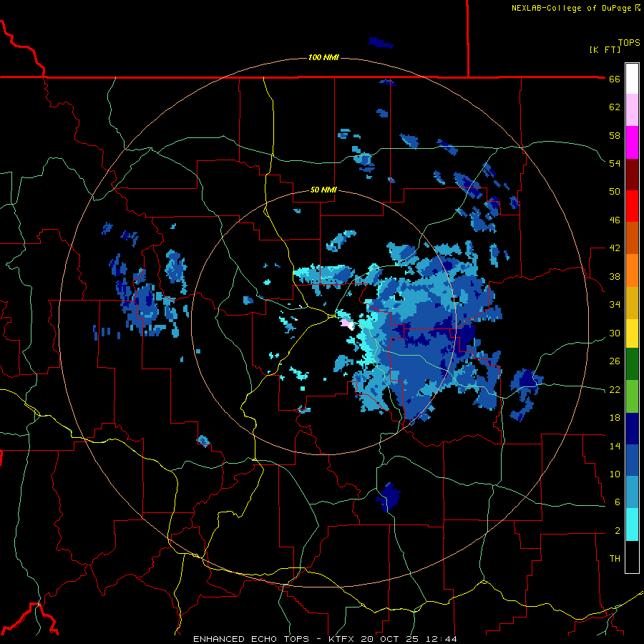
Task: Click the black TH threshold legend band
Action: [632, 557]
